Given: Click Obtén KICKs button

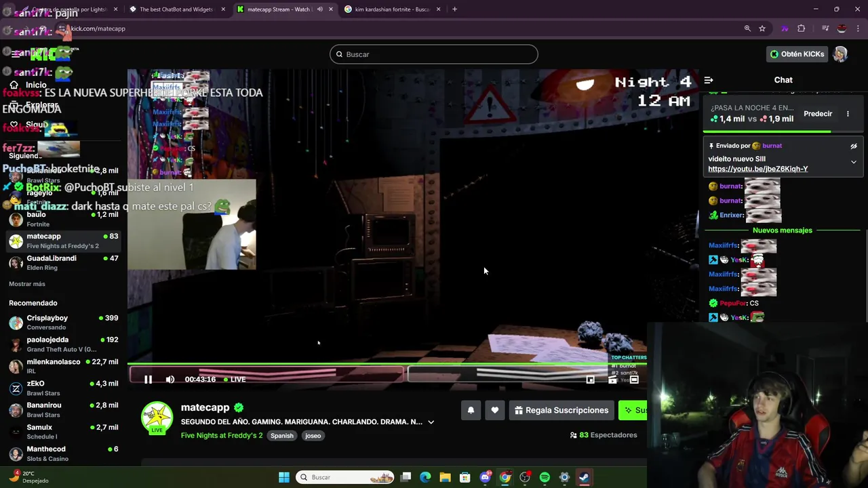Looking at the screenshot, I should tap(797, 54).
